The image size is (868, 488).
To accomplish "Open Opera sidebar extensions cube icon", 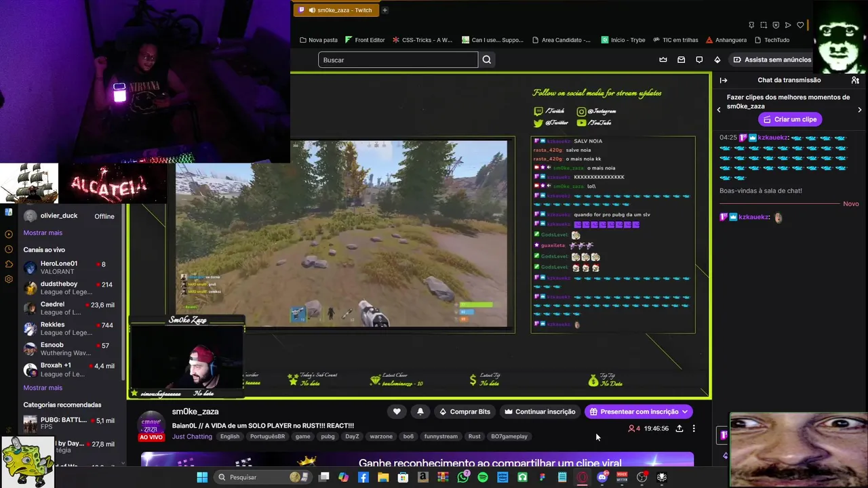I will click(x=9, y=264).
